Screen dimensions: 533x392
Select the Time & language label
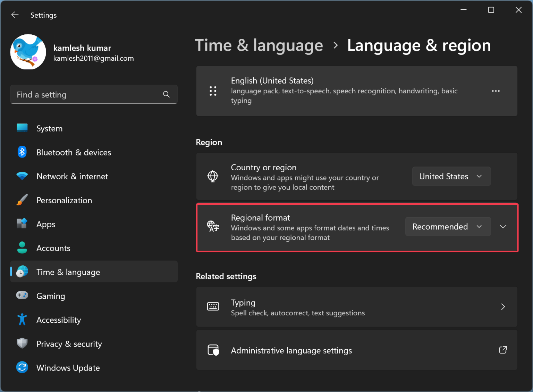[68, 272]
